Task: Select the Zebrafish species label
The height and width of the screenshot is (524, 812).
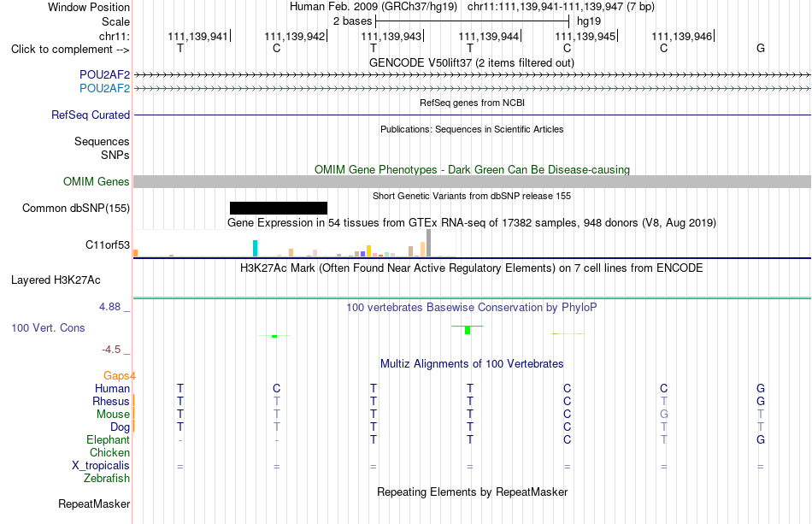Action: coord(107,479)
